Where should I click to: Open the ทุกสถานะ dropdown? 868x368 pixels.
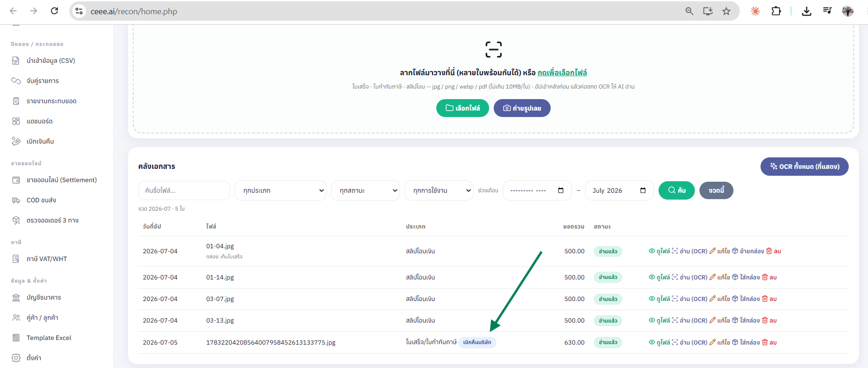pos(366,190)
